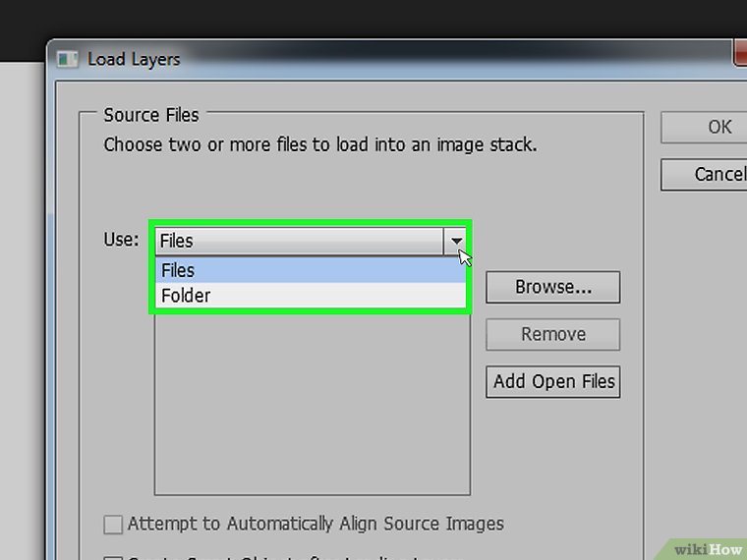The width and height of the screenshot is (747, 560).
Task: Click the Cancel button
Action: point(718,174)
